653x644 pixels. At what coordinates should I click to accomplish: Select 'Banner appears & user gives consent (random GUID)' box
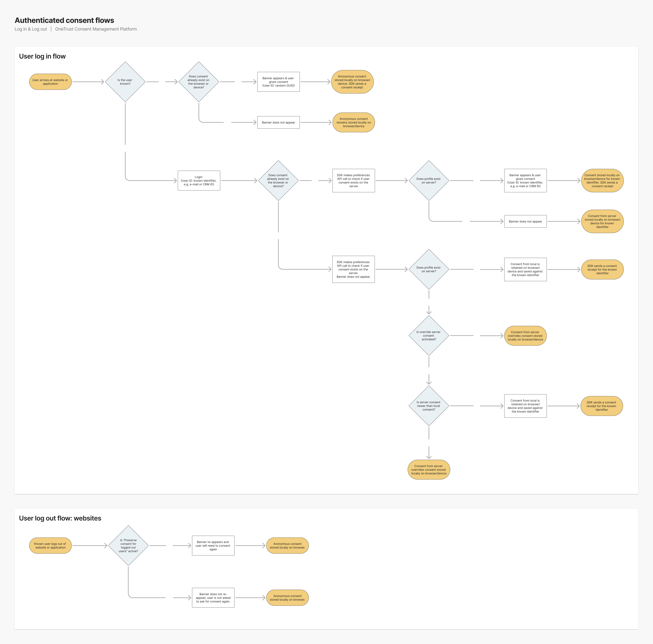pos(278,82)
